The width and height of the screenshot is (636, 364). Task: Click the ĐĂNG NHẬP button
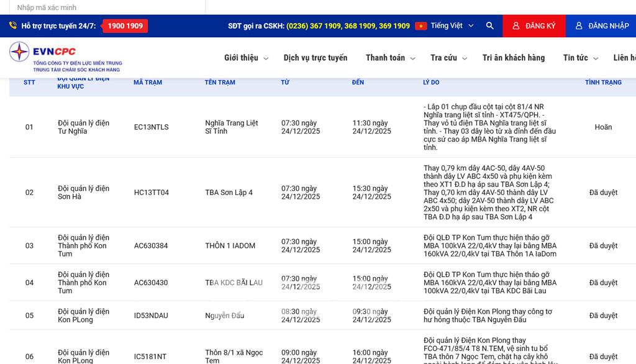click(601, 26)
